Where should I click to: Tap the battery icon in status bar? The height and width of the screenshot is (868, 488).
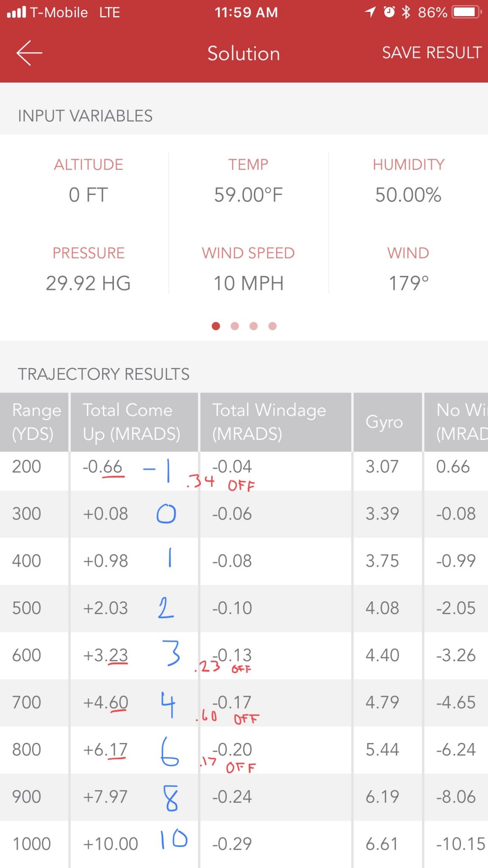[466, 12]
